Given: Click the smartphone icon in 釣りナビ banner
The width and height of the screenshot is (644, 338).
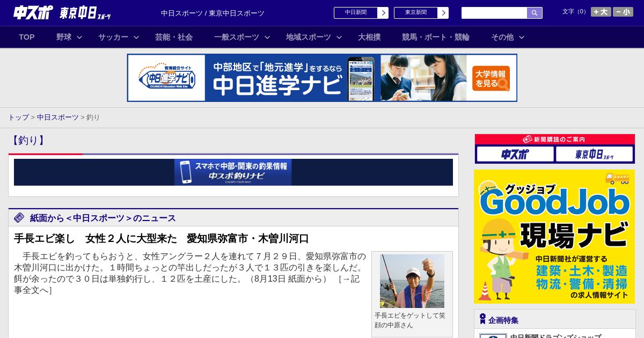Looking at the screenshot, I should pos(185,172).
